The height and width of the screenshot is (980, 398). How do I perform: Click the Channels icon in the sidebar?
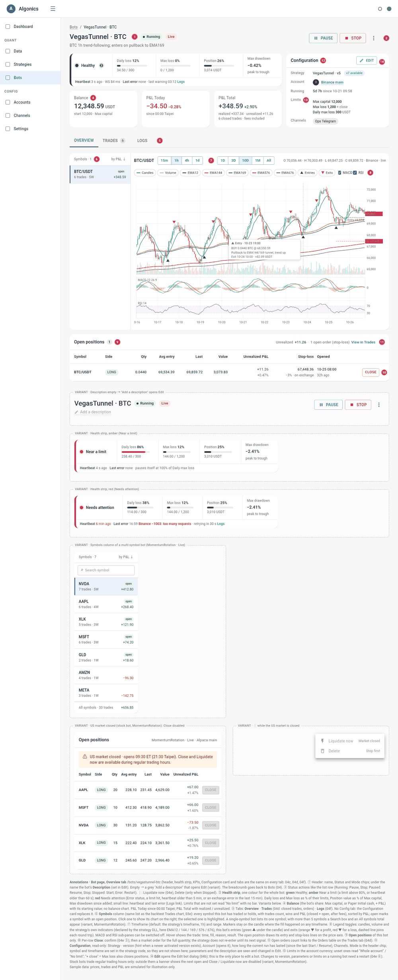click(x=8, y=115)
